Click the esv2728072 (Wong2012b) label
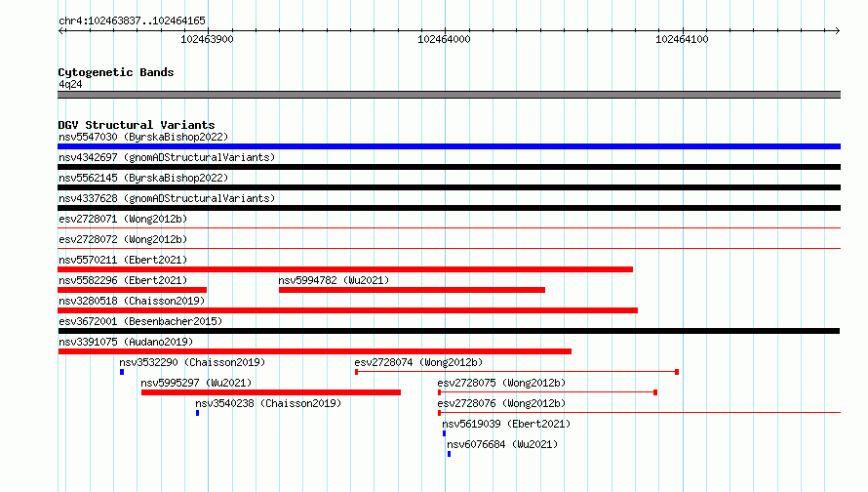Image resolution: width=868 pixels, height=492 pixels. (123, 239)
